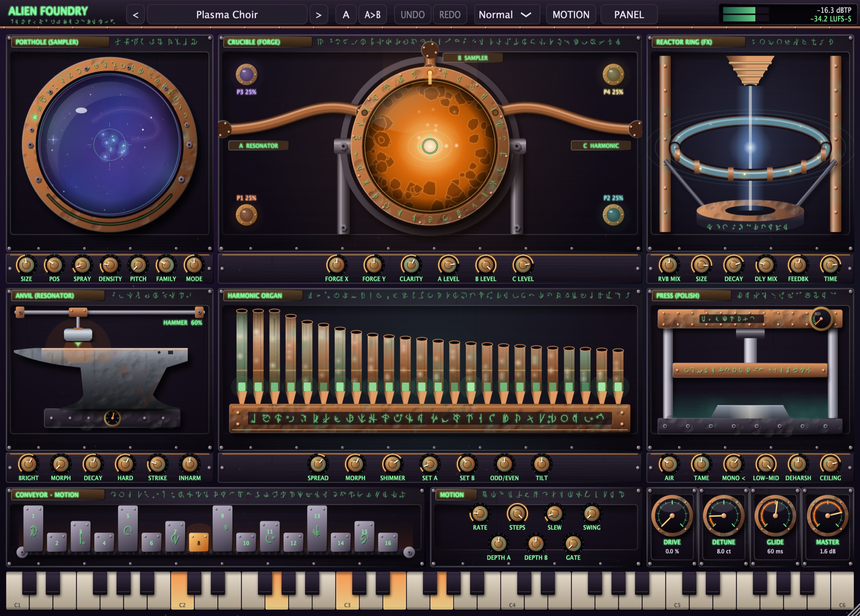Open the PANEL tab
Viewport: 860px width, 616px height.
(x=629, y=15)
